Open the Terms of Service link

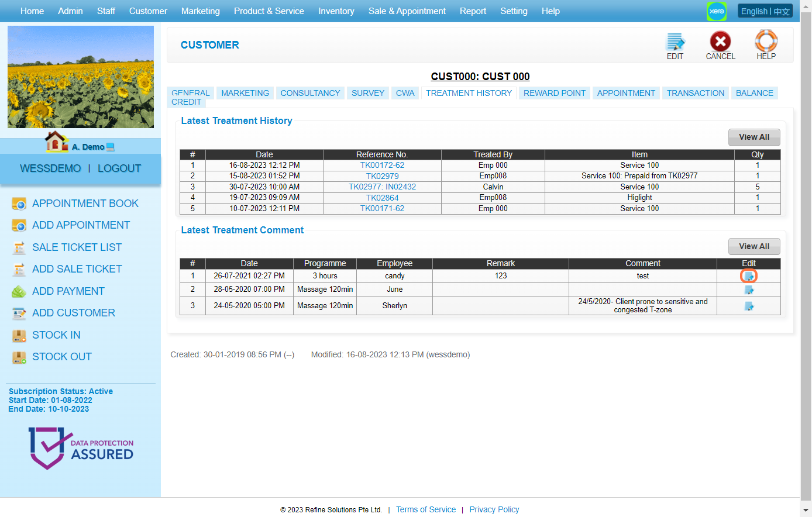426,510
